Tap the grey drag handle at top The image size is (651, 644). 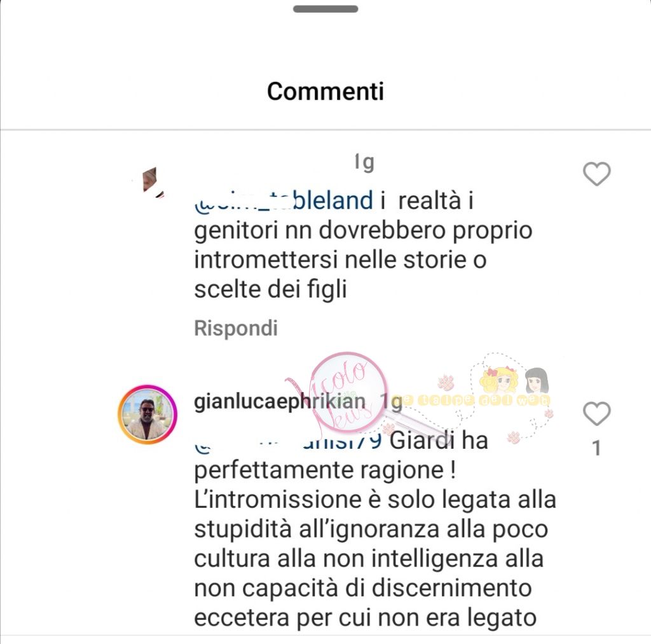pos(325,9)
